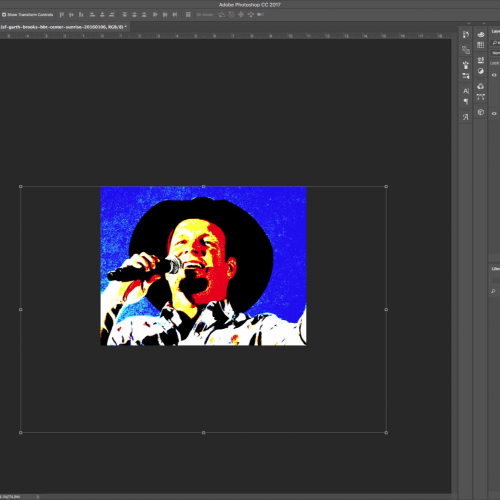Toggle visibility eye of the top layer
The width and height of the screenshot is (500, 500).
(494, 75)
